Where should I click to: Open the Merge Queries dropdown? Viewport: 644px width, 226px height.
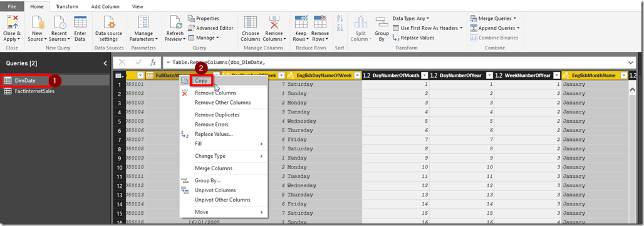[493, 18]
